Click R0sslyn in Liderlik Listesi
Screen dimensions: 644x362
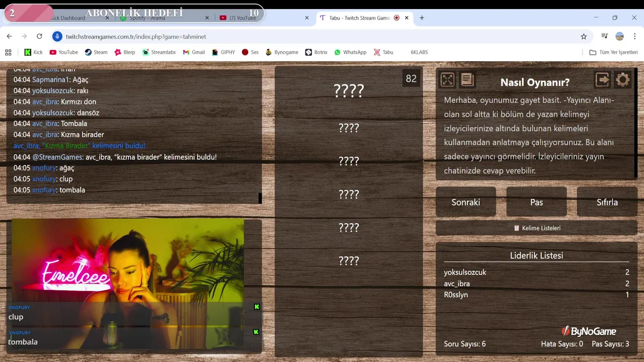click(x=456, y=295)
